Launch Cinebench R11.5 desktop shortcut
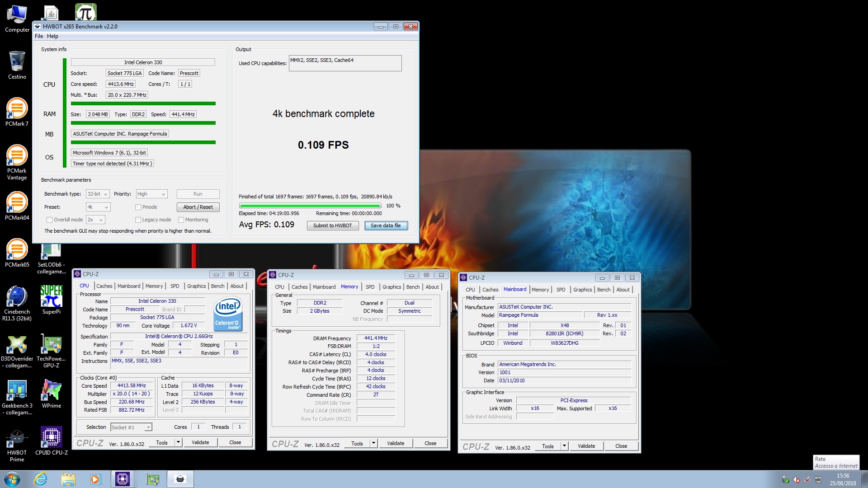Screen dimensions: 868x488 tap(17, 304)
